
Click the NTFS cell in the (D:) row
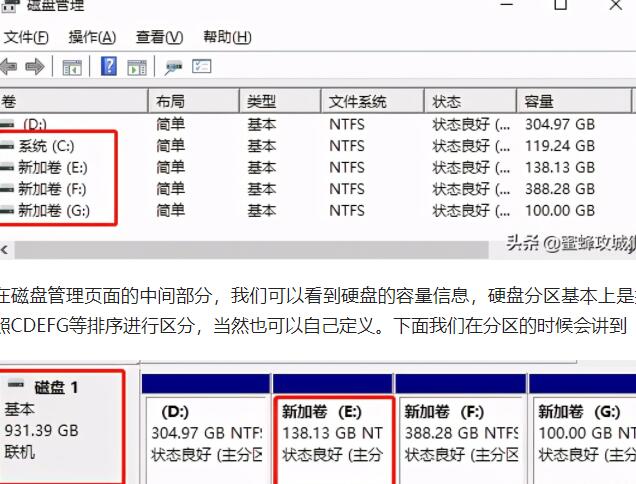(x=347, y=124)
